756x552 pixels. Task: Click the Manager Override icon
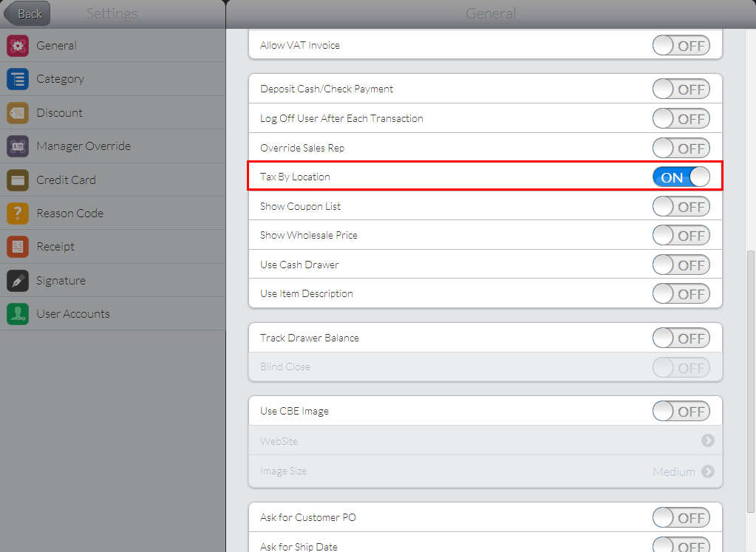click(18, 146)
